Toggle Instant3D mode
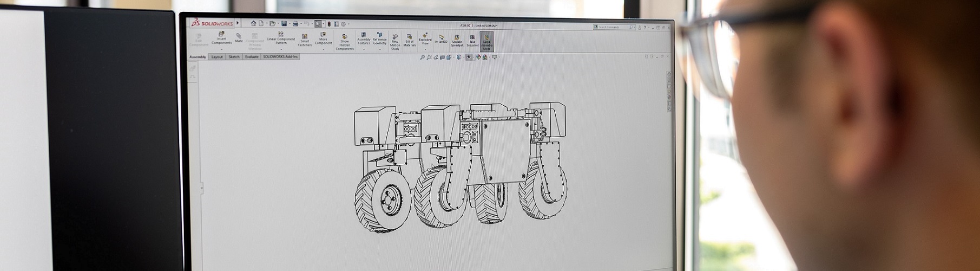The image size is (980, 271). 441,38
